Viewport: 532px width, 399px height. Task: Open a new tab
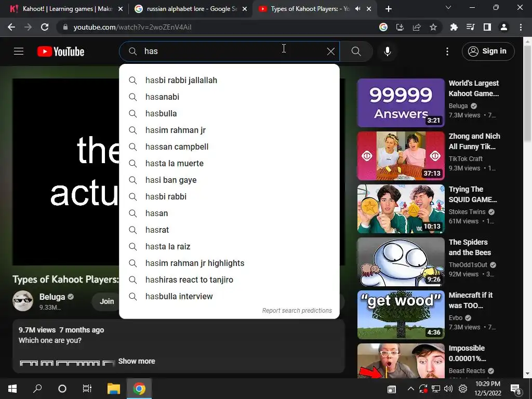(389, 9)
